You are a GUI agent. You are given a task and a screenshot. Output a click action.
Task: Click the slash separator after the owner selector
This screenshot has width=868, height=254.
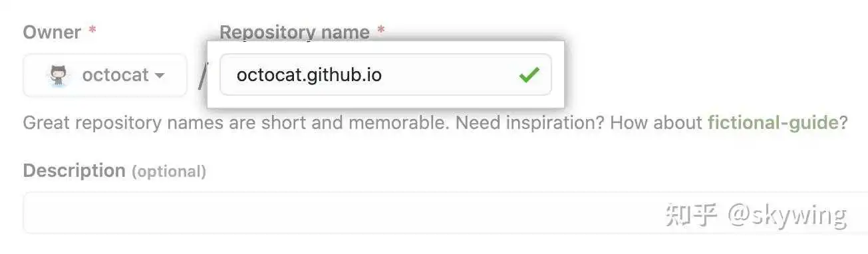202,76
